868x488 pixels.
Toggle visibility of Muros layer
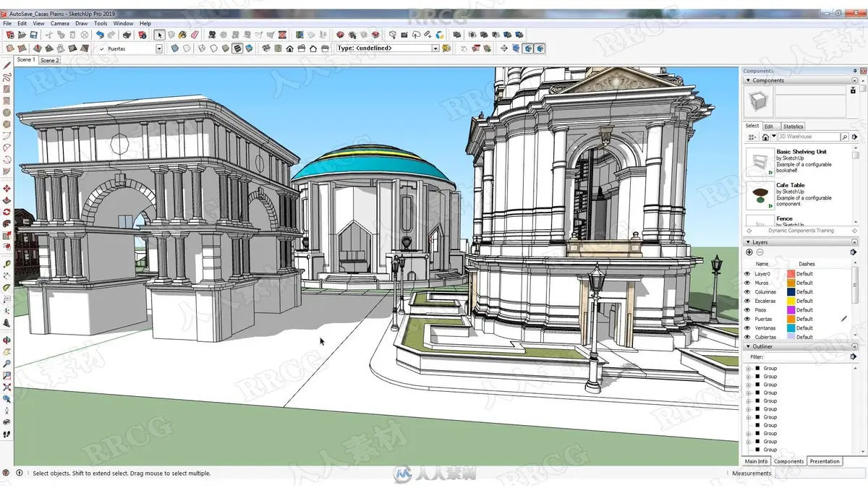748,283
